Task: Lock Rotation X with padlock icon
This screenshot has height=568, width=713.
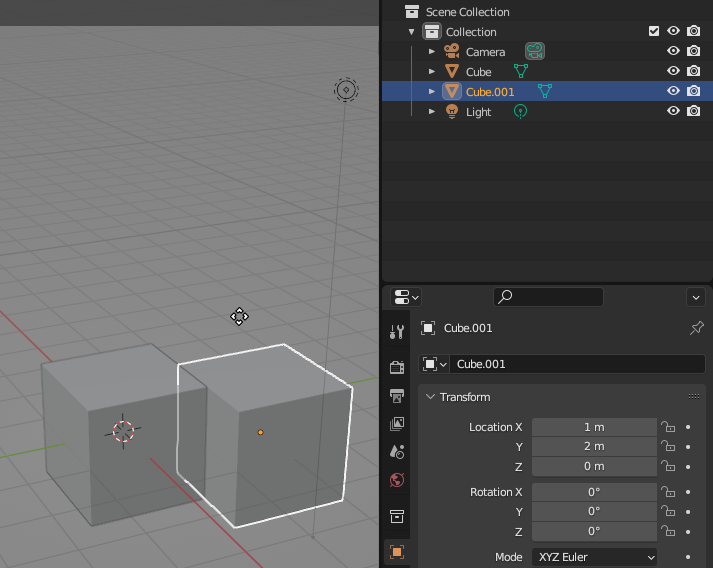Action: coord(668,492)
